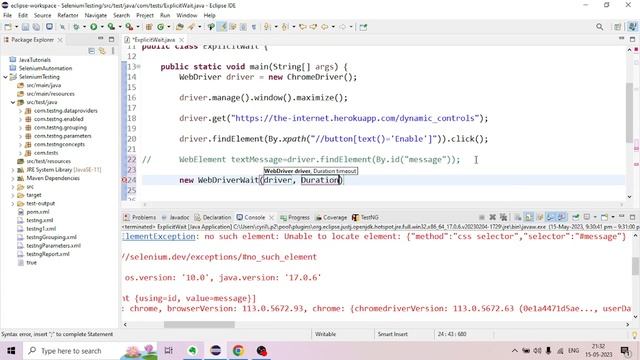Switch to the Problems tab
The image size is (640, 360).
(x=140, y=218)
